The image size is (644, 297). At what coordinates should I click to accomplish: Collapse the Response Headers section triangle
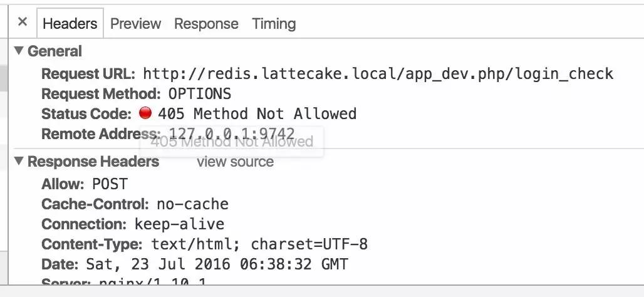tap(19, 160)
